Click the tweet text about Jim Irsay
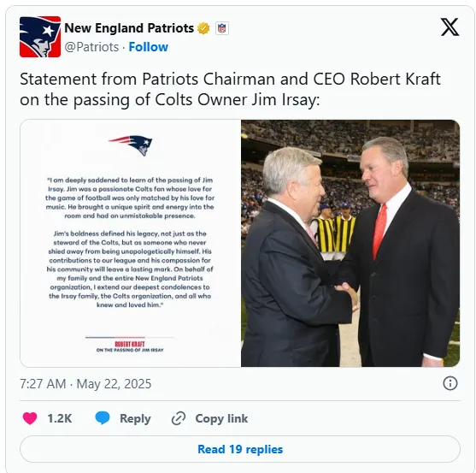The image size is (476, 473). [230, 89]
